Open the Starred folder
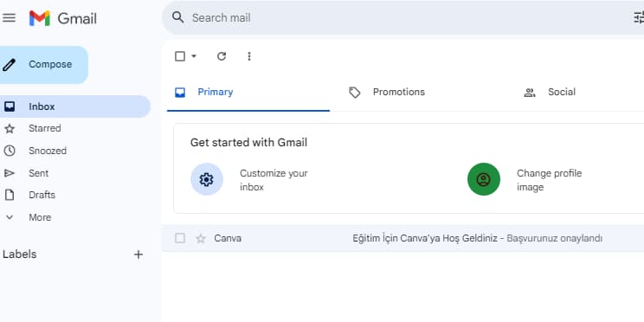Viewport: 644px width, 322px height. (x=44, y=129)
